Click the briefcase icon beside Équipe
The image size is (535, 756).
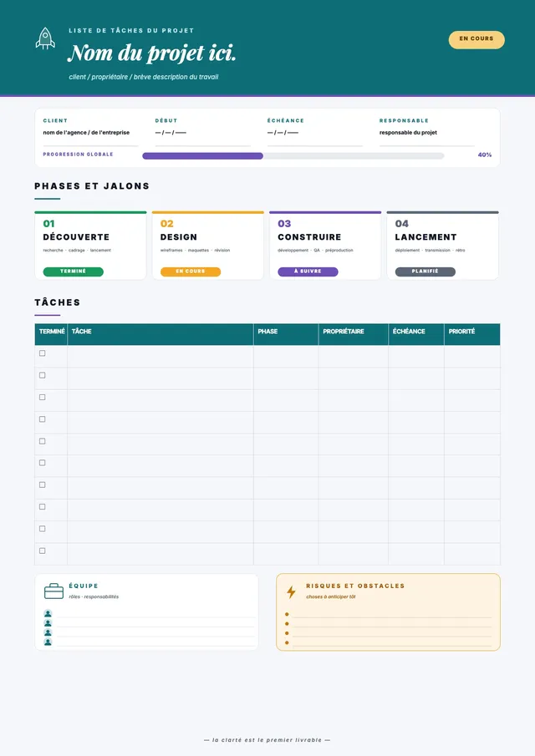click(x=53, y=591)
